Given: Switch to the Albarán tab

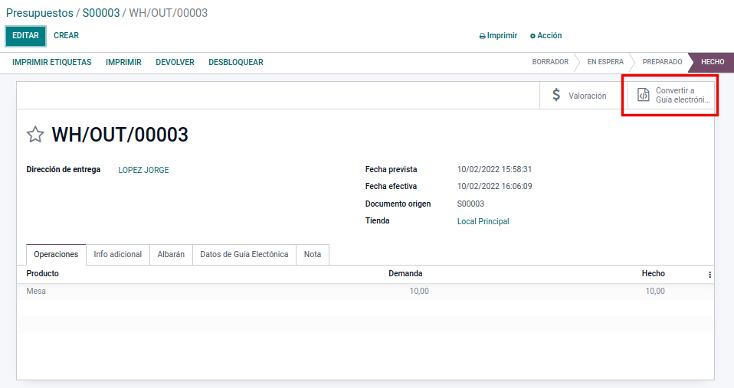Looking at the screenshot, I should coord(171,254).
